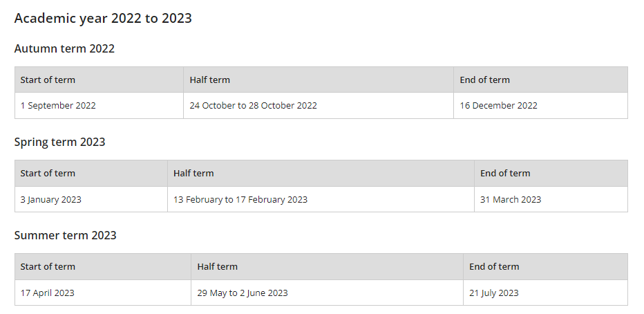The image size is (644, 314).
Task: Click Autumn table's End of term header
Action: pos(540,80)
